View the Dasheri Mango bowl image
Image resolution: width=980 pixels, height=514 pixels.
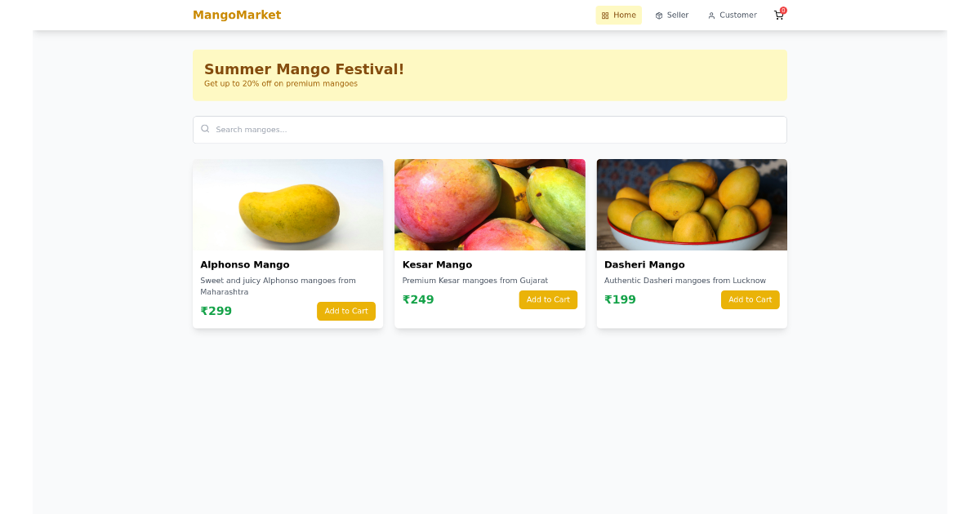(692, 204)
